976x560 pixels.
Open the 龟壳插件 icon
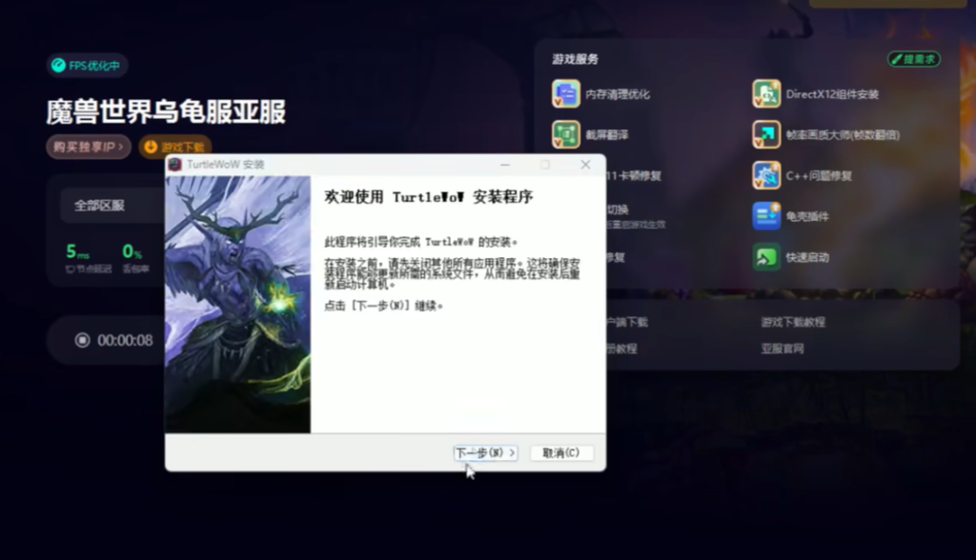coord(766,216)
